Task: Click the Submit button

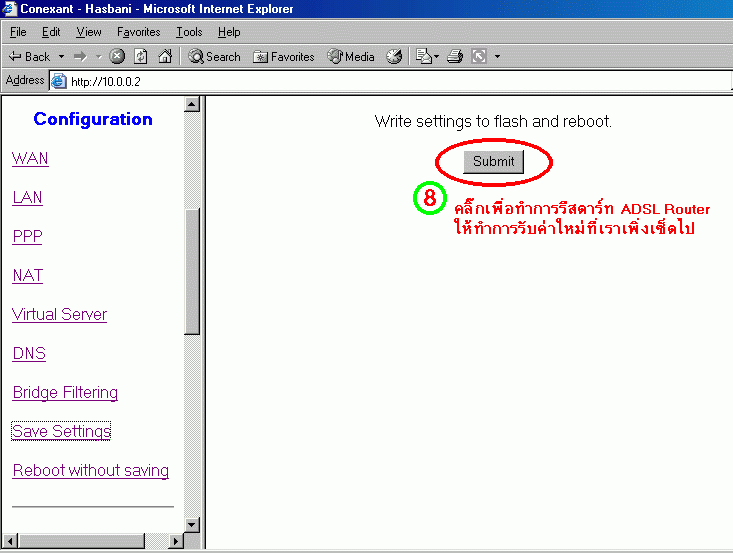Action: point(494,161)
